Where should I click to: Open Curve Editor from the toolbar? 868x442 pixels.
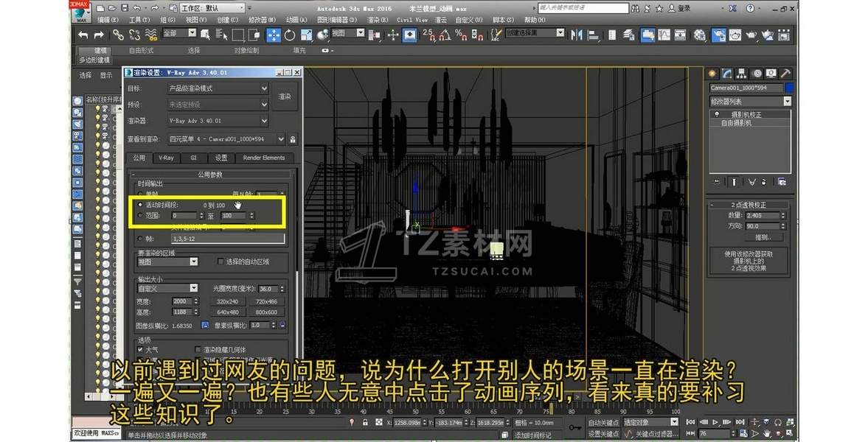coord(664,35)
